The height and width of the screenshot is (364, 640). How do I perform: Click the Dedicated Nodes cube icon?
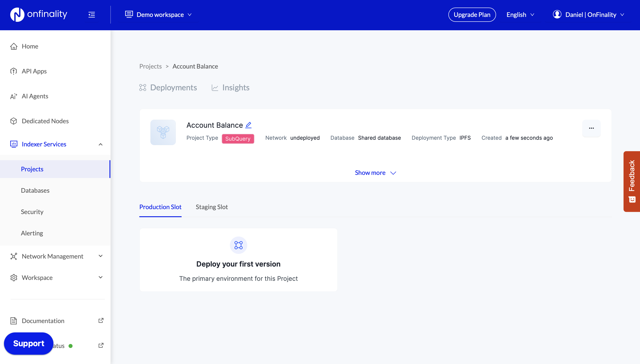pos(14,121)
